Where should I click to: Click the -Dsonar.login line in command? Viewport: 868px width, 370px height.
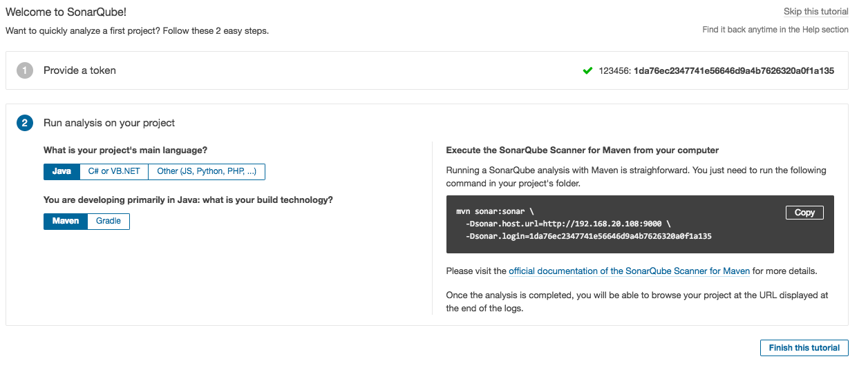point(589,236)
